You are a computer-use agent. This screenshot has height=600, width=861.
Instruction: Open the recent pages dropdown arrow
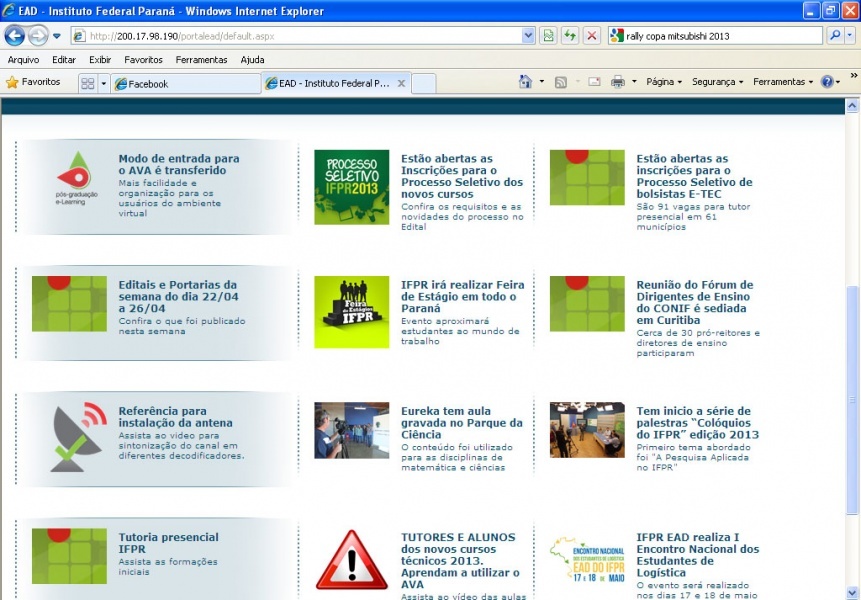tap(57, 36)
